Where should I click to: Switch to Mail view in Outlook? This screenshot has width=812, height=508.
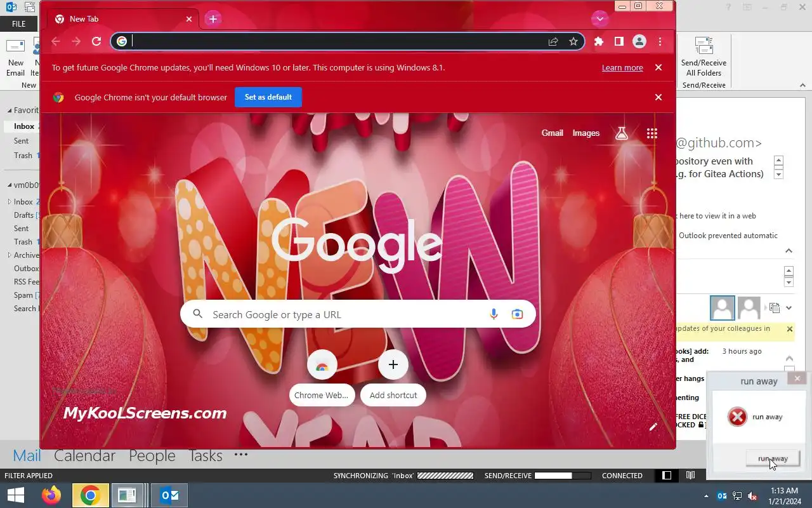click(x=27, y=455)
